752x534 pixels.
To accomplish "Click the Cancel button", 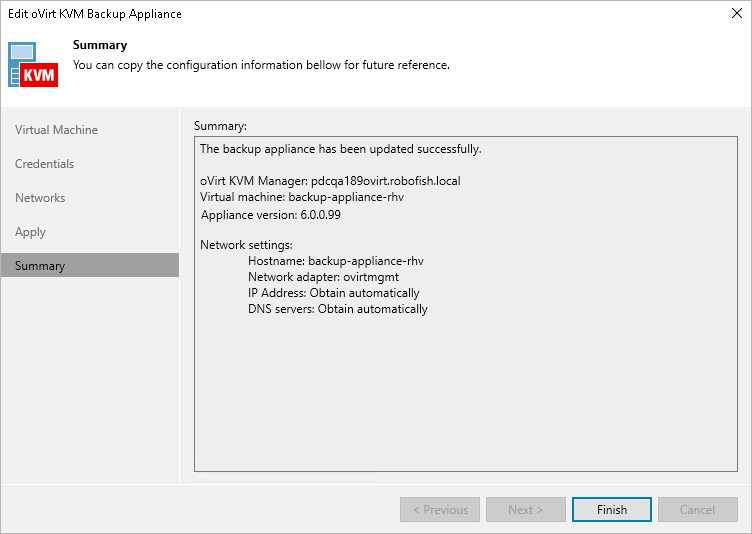I will (697, 510).
